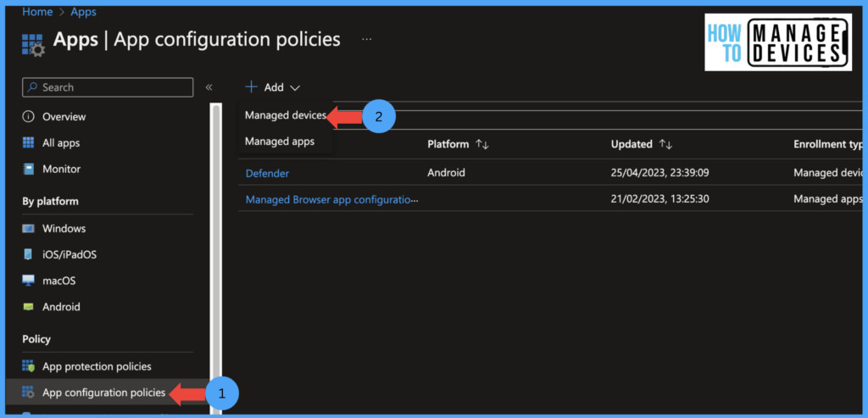Click the Windows platform icon
868x418 pixels.
28,229
